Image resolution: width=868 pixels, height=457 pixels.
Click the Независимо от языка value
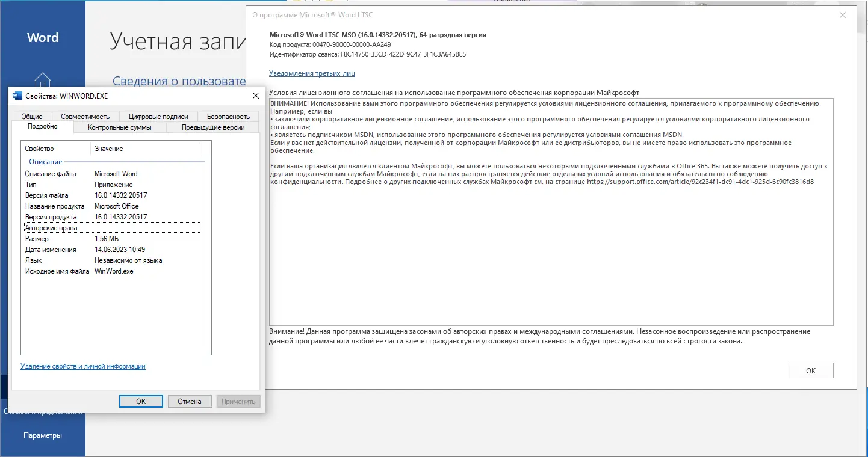click(x=128, y=260)
